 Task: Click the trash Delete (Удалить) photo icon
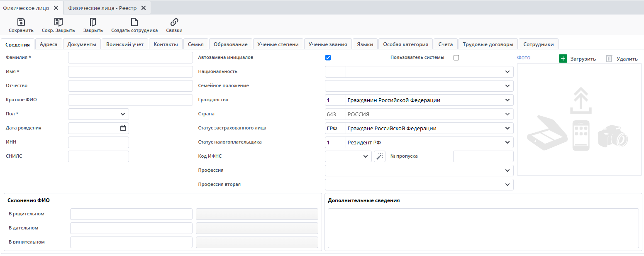609,59
